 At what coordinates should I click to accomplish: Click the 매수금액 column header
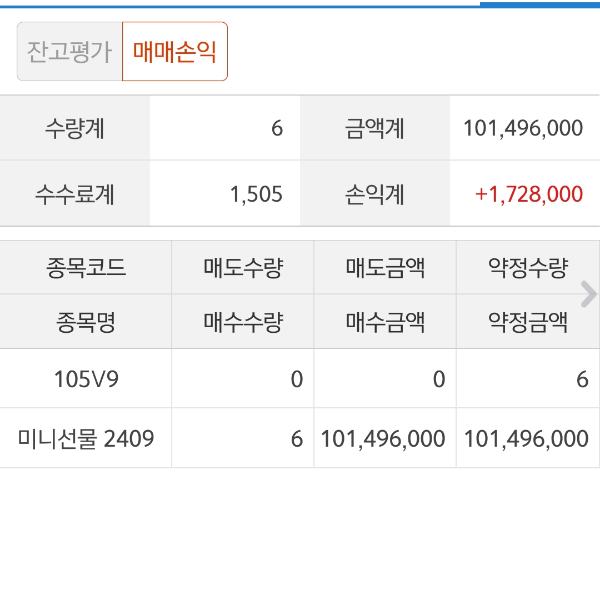(x=385, y=322)
